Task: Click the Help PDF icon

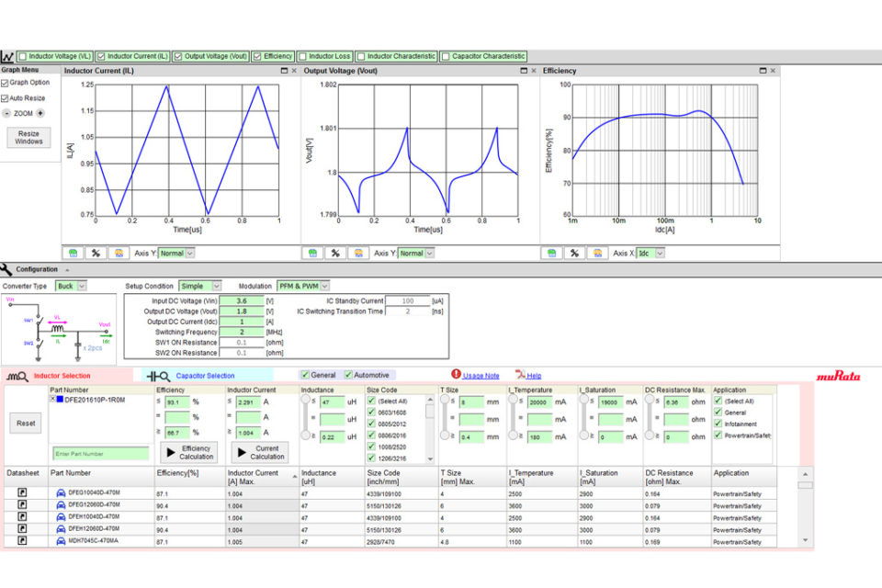Action: (x=520, y=375)
